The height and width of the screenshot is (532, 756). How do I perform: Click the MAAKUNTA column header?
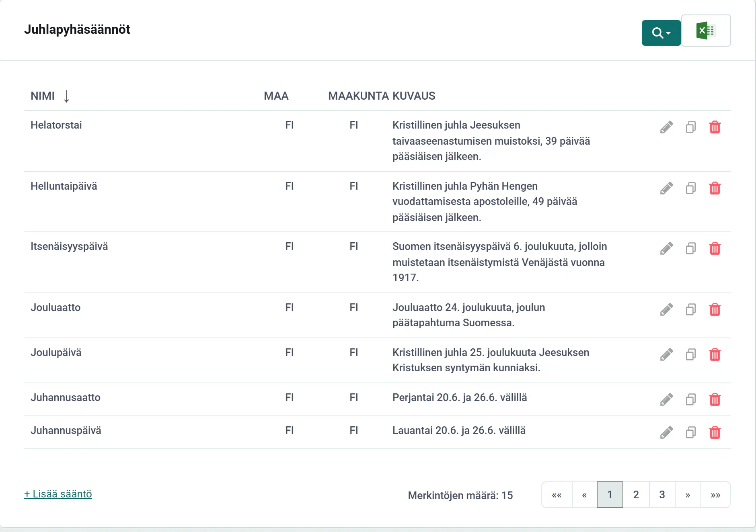pyautogui.click(x=358, y=96)
